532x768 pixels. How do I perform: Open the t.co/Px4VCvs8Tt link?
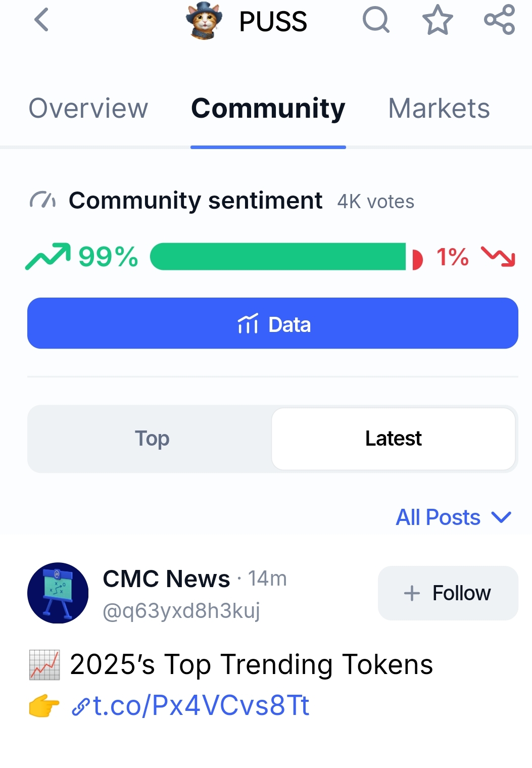(x=190, y=705)
